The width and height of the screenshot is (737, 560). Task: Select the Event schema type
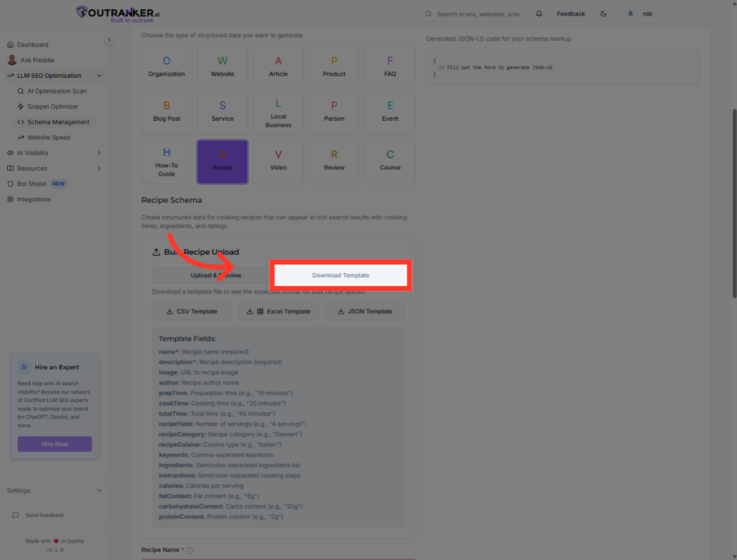[x=390, y=113]
